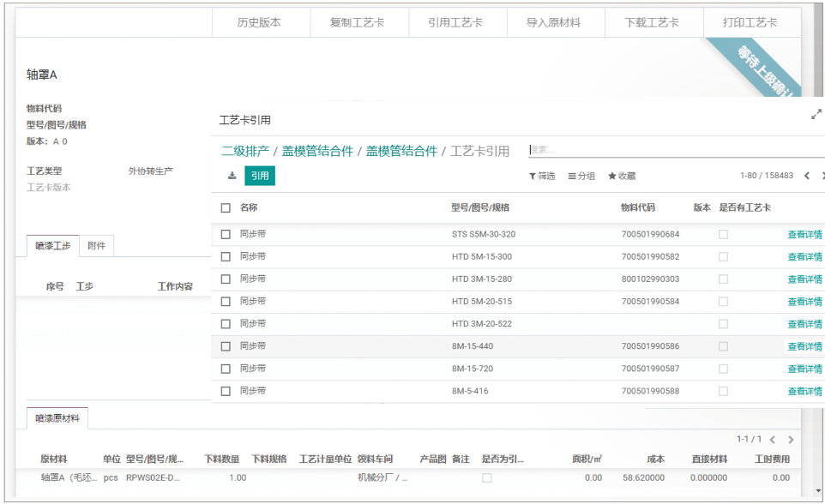Select the 喷漆工步 tab

click(x=53, y=246)
